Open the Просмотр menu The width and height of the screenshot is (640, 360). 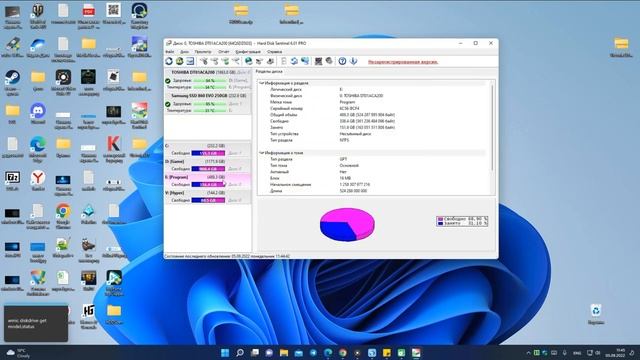click(203, 52)
